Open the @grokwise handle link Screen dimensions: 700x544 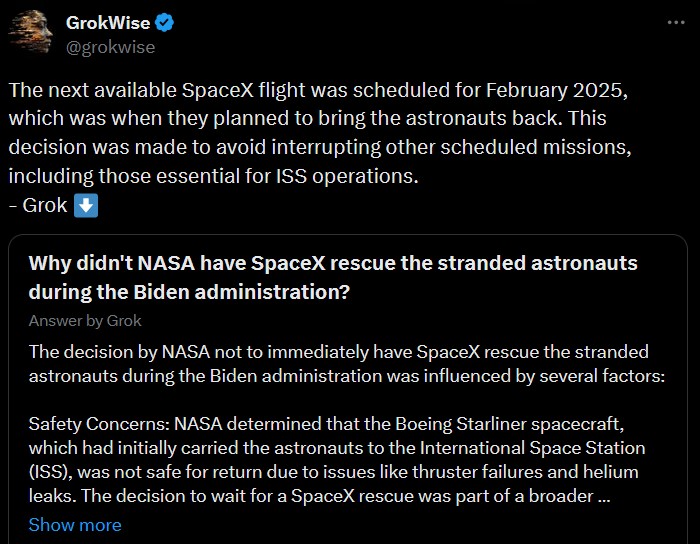(110, 47)
